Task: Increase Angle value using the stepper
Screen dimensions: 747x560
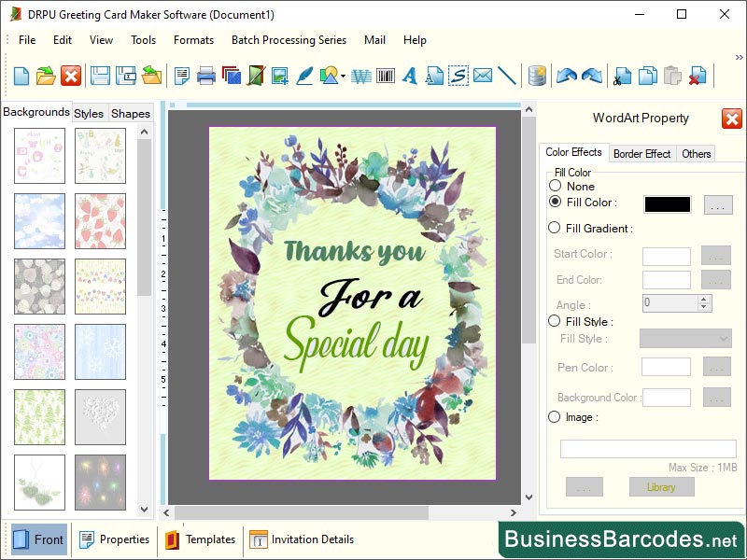Action: point(701,299)
